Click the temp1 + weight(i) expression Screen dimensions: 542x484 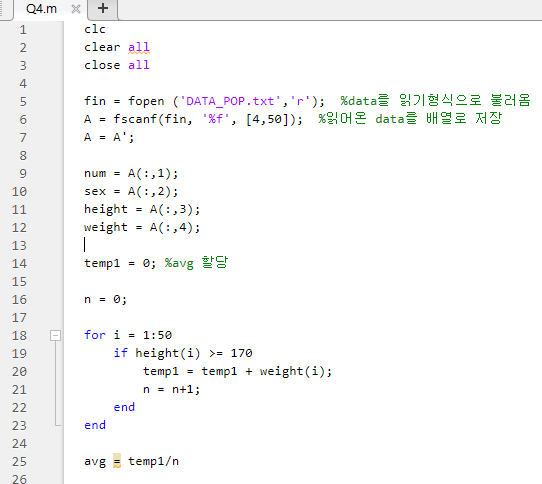(x=263, y=371)
